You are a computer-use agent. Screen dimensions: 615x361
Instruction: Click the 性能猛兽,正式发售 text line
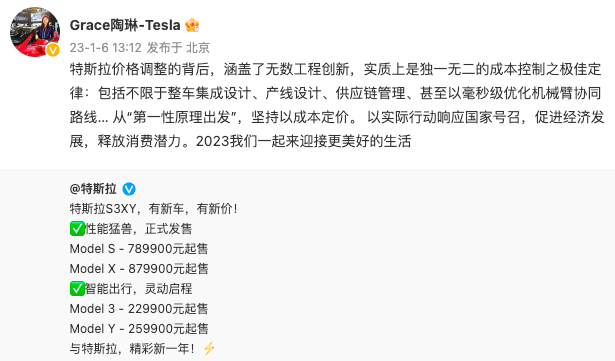(x=138, y=229)
